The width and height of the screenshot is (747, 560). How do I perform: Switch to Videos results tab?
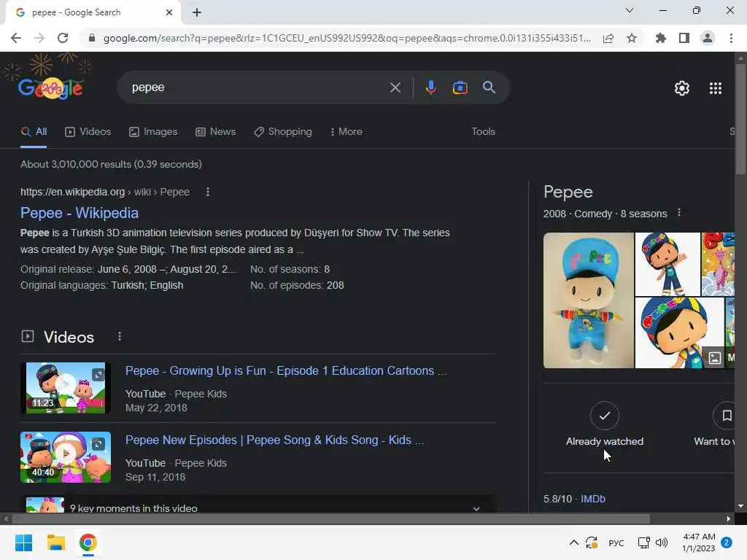pos(88,131)
